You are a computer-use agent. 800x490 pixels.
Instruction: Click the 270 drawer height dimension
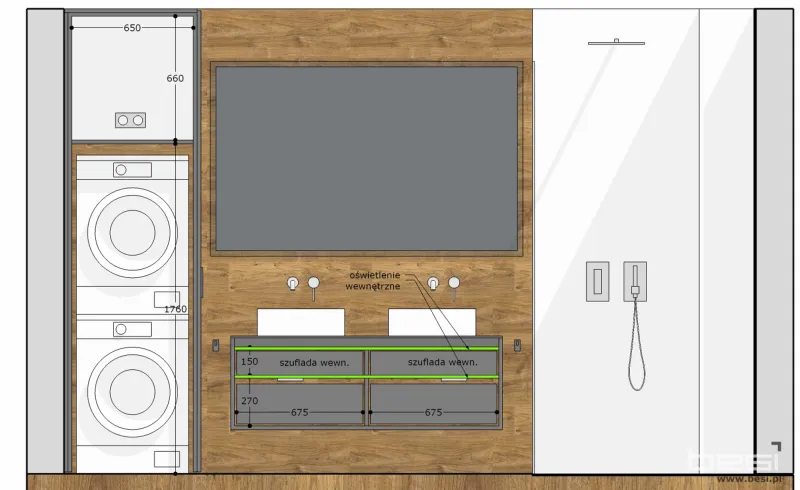click(x=249, y=401)
